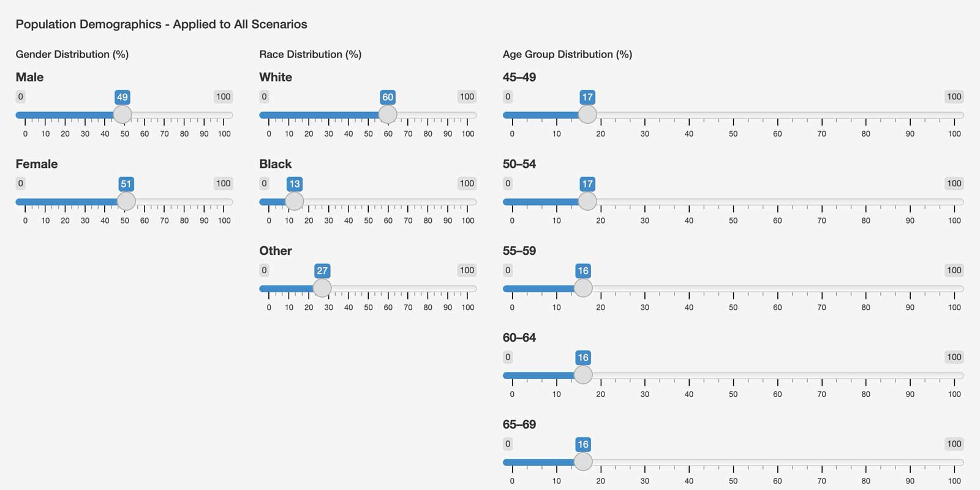Screen dimensions: 980x490
Task: Click the 0 min label above Female slider
Action: point(20,183)
